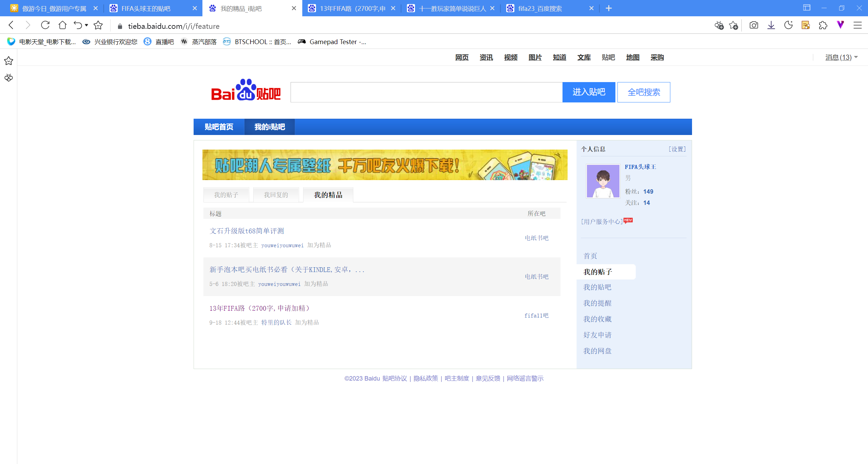Viewport: 868px width, 464px height.
Task: Open FIFA头球王 profile name
Action: (640, 167)
